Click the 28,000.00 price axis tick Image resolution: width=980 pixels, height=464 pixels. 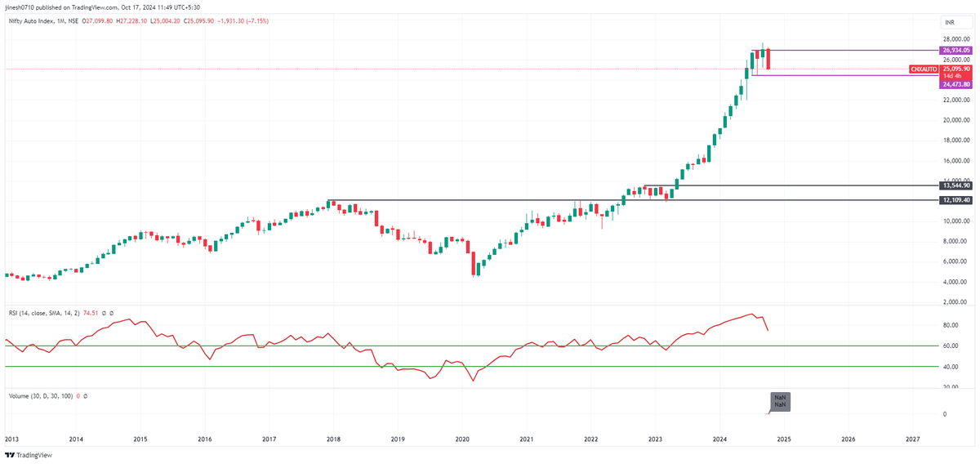(x=955, y=39)
